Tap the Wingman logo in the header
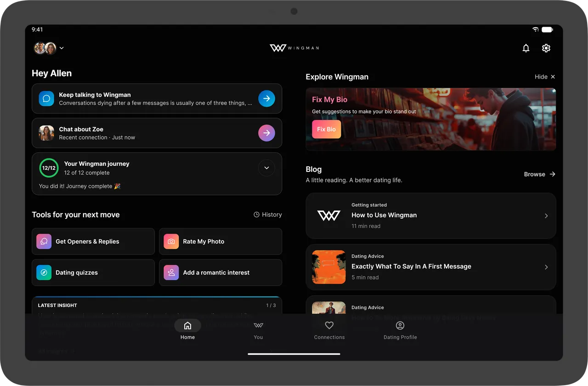Screen dimensions: 588x386 294,48
